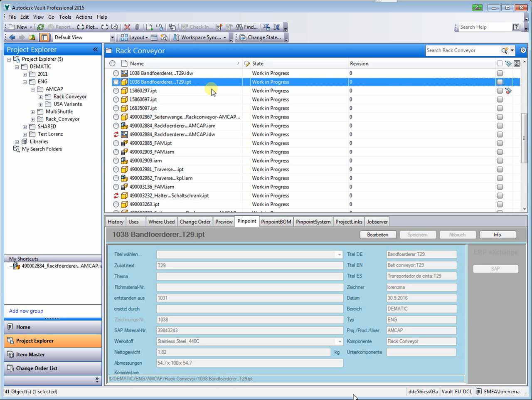
Task: Click the status circle in the list header
Action: click(x=112, y=64)
